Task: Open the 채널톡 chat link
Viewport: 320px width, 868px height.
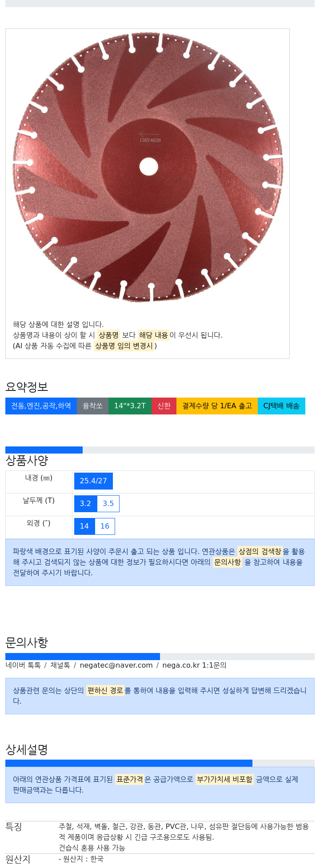Action: tap(60, 665)
